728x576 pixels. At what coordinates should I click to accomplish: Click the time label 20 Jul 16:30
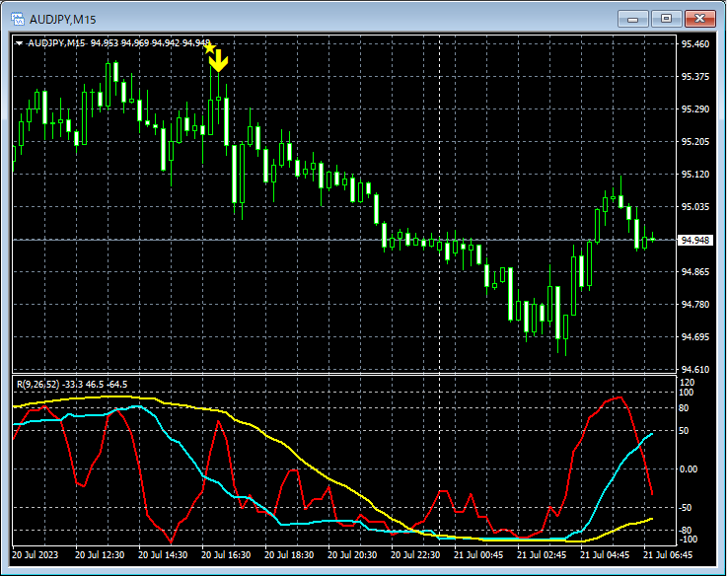point(226,555)
